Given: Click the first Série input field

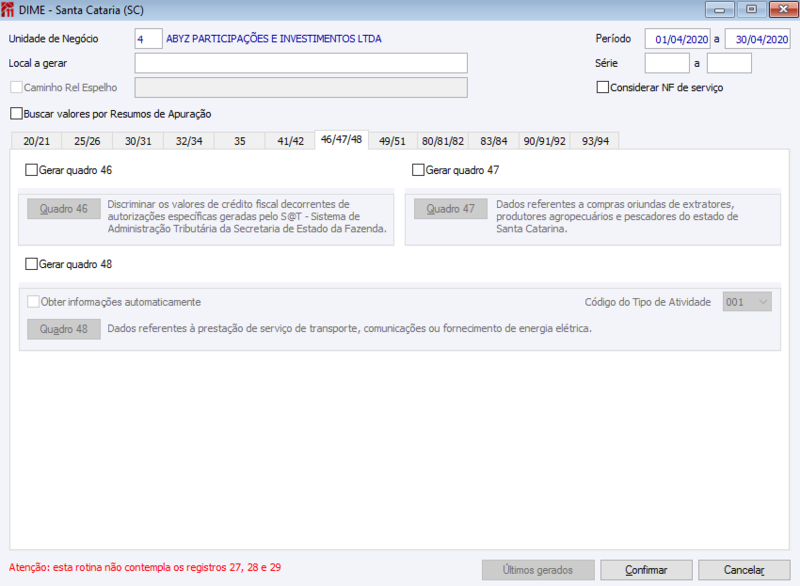Looking at the screenshot, I should coord(665,62).
